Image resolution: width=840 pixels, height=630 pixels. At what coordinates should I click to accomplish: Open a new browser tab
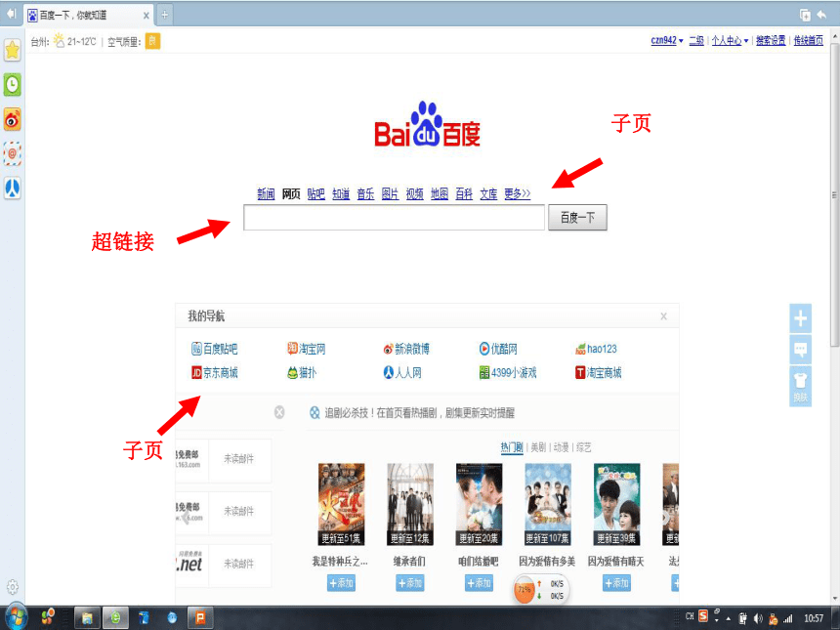164,15
